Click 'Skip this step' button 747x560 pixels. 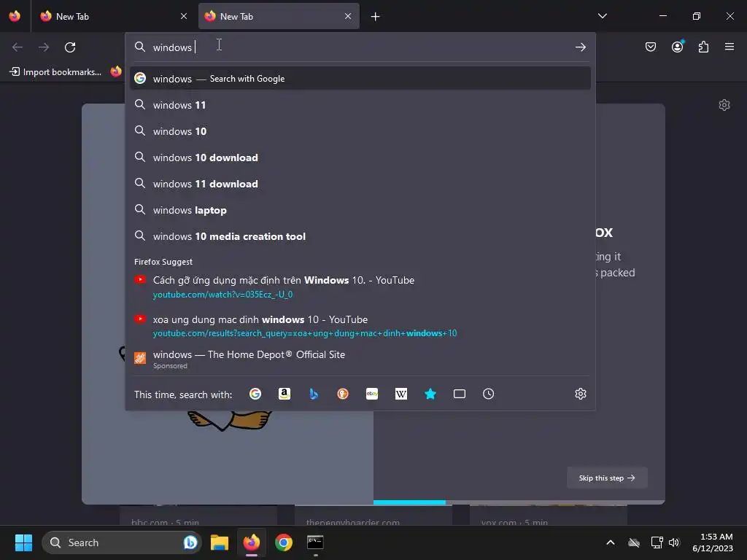click(607, 478)
